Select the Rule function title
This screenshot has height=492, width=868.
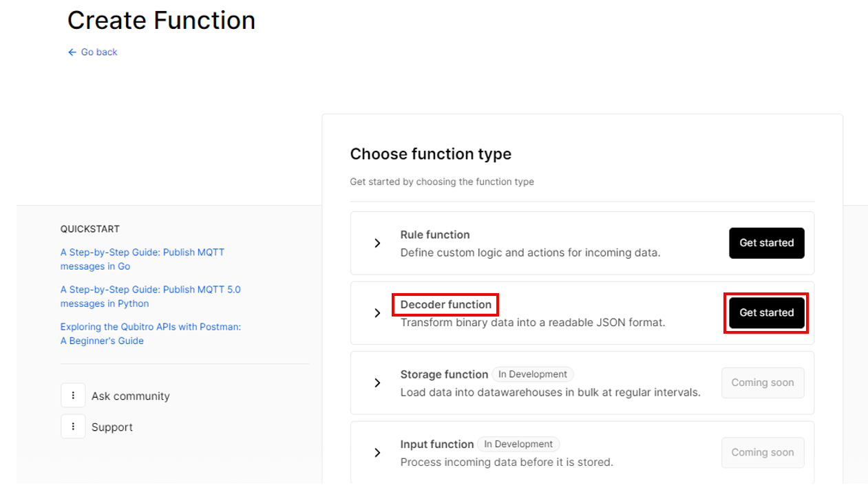tap(435, 235)
